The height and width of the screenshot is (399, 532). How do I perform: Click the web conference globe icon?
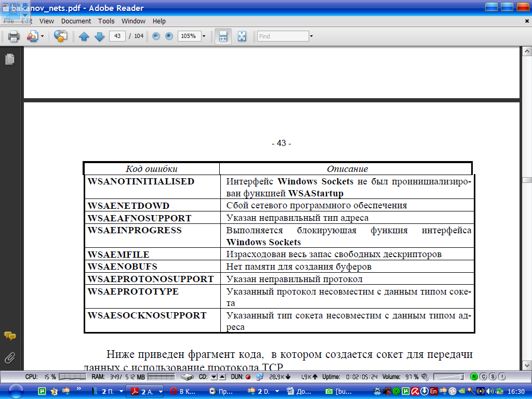60,36
